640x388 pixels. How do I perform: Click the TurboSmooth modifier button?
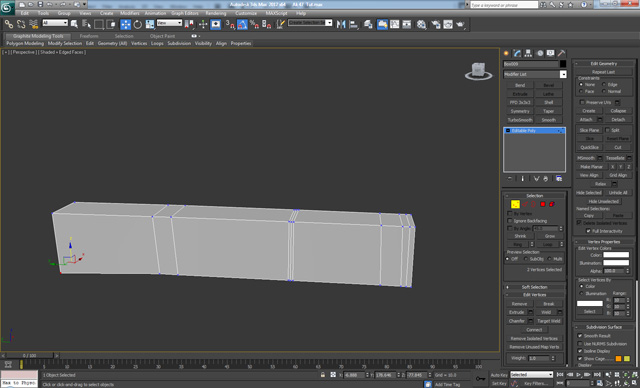520,120
